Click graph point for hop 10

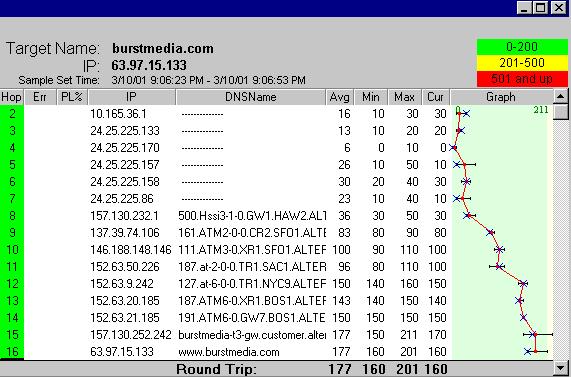[x=500, y=250]
